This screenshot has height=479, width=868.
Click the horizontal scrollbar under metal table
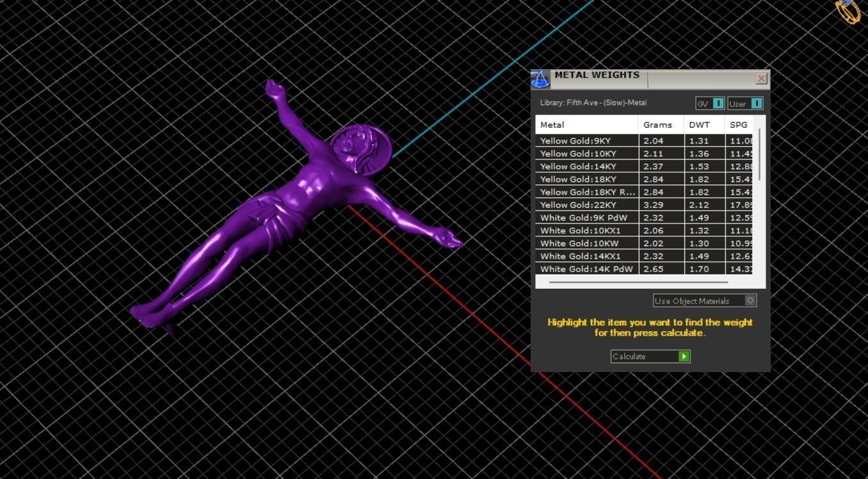[x=638, y=282]
